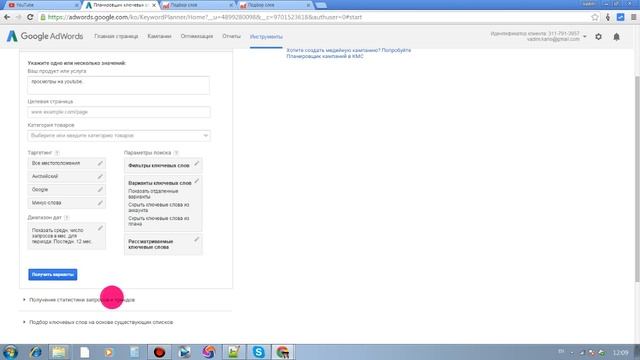Image resolution: width=640 pixels, height=360 pixels.
Task: Open Chrome from taskbar
Action: [x=282, y=352]
